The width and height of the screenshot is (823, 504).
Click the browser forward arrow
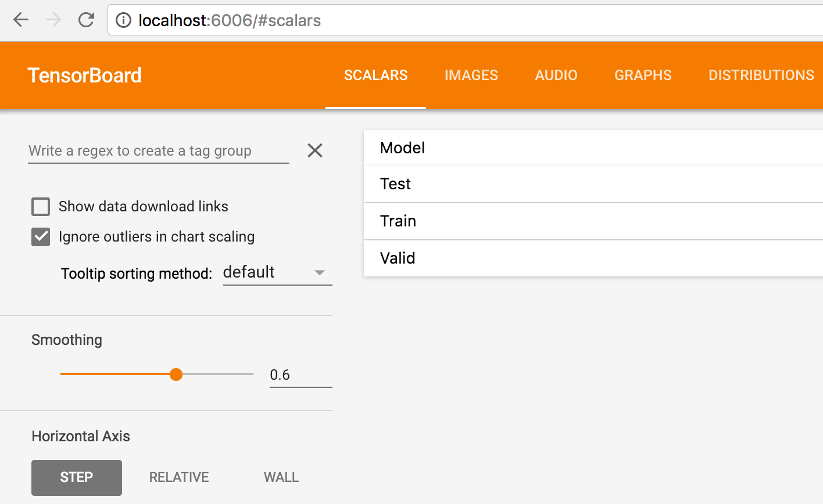[x=53, y=20]
